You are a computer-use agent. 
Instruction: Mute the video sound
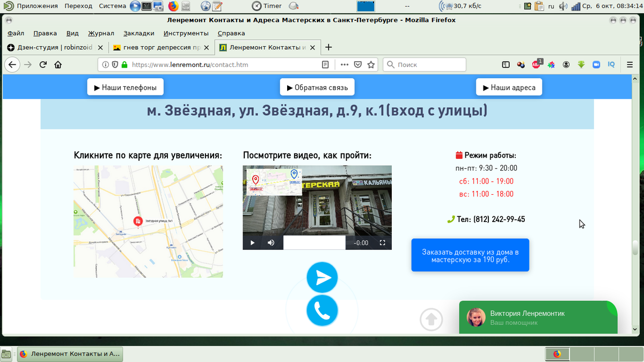tap(271, 242)
